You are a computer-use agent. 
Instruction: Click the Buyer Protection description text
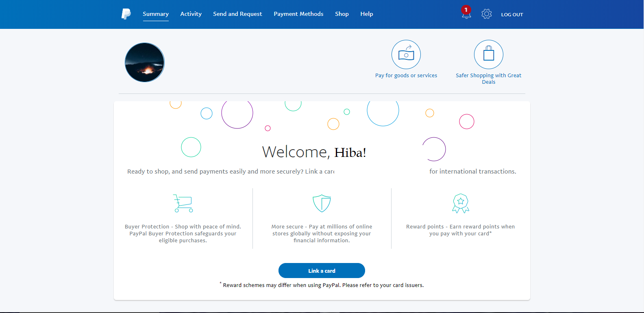pyautogui.click(x=183, y=234)
